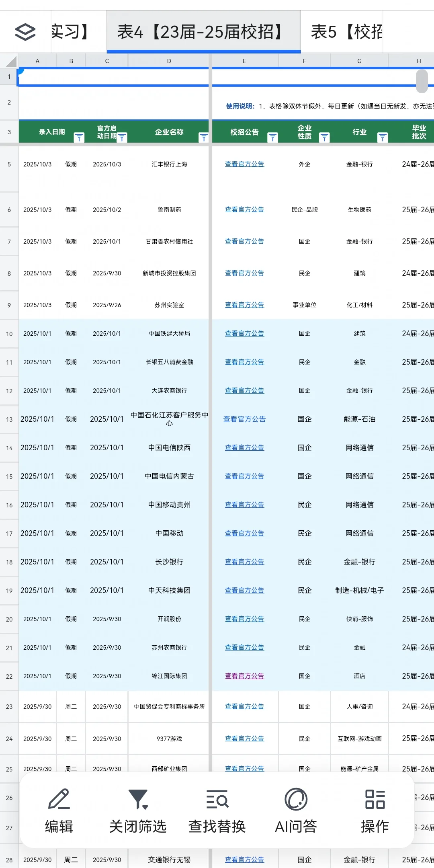Select cell 交通银行无锡
The width and height of the screenshot is (434, 868).
coord(169,860)
